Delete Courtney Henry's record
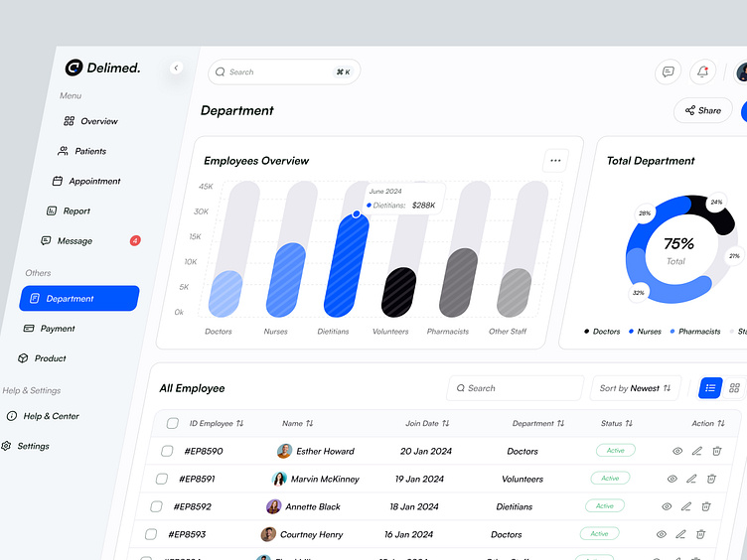 pos(700,534)
